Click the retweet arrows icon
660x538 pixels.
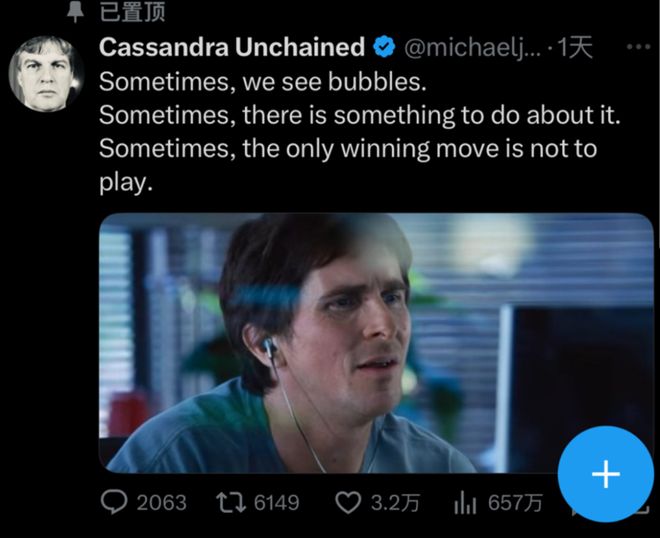pos(231,502)
